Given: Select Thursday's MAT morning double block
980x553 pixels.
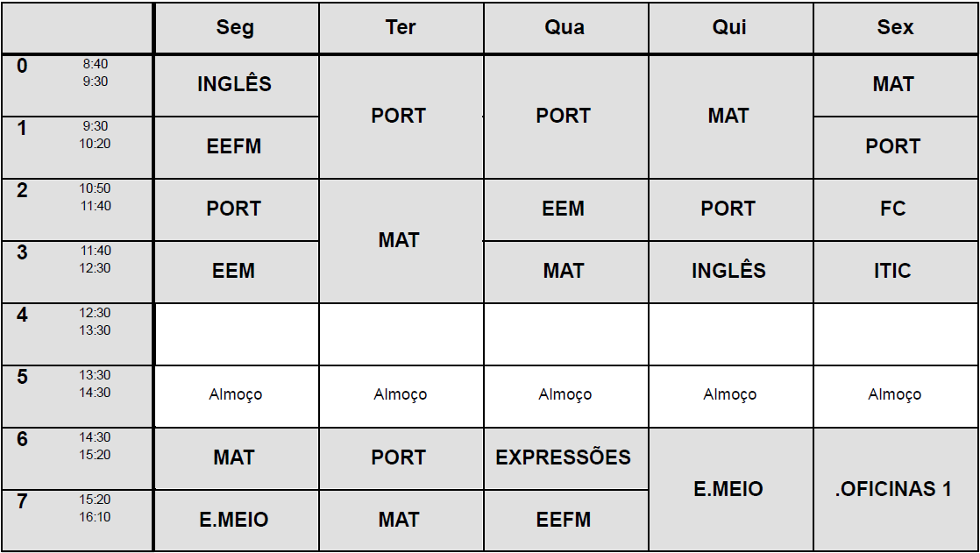Looking at the screenshot, I should tap(728, 117).
